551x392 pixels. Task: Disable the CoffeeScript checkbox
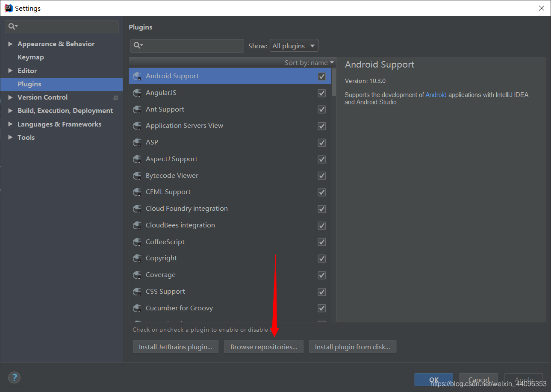tap(322, 242)
